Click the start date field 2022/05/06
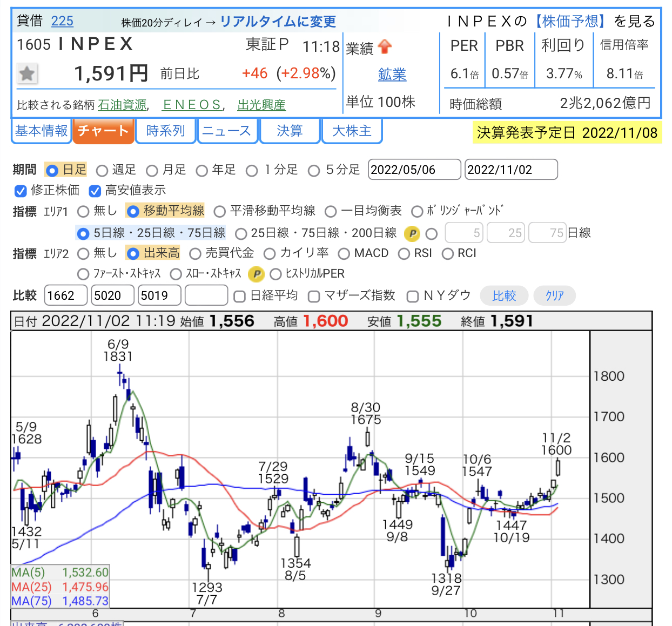The width and height of the screenshot is (672, 626). click(x=414, y=170)
